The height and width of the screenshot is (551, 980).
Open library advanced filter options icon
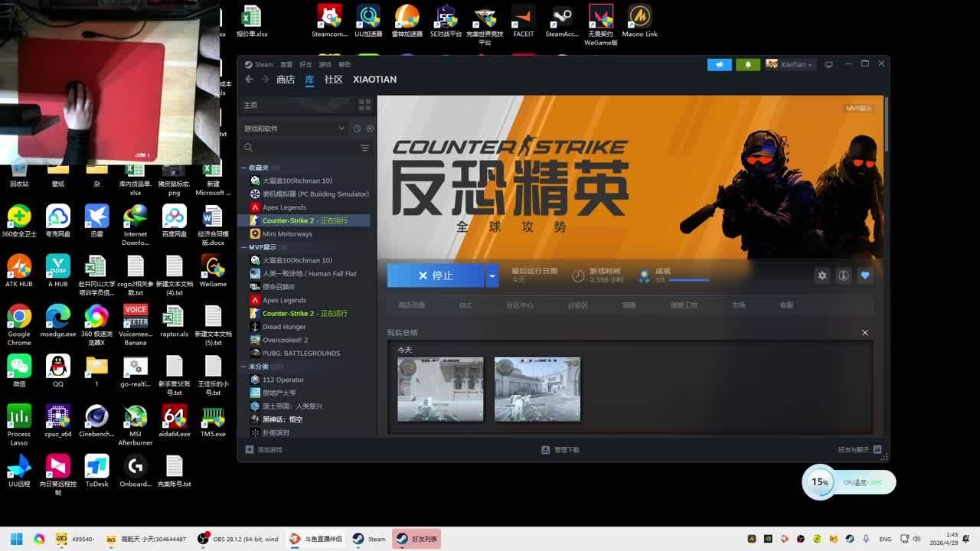pos(364,148)
